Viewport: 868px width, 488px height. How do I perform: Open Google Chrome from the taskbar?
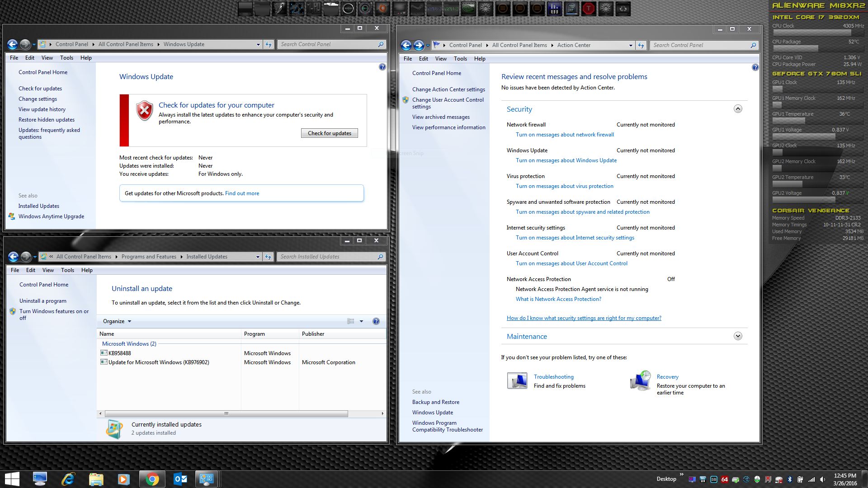(152, 479)
